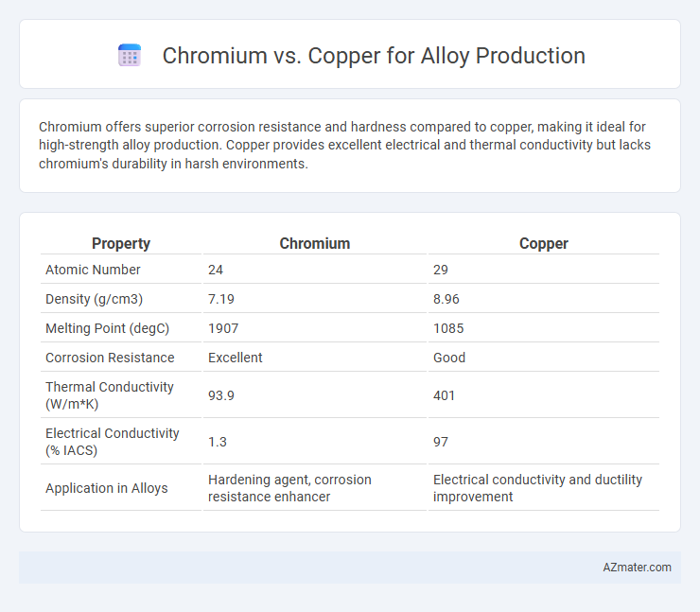Select chromium atomic number value 24
Screen dimensions: 700x612
pyautogui.click(x=216, y=270)
